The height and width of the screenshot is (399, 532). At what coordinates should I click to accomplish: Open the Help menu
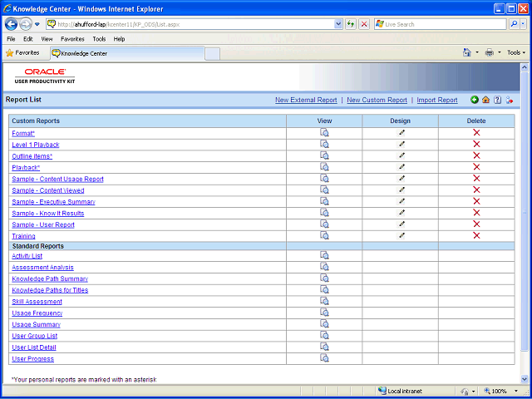coord(119,39)
